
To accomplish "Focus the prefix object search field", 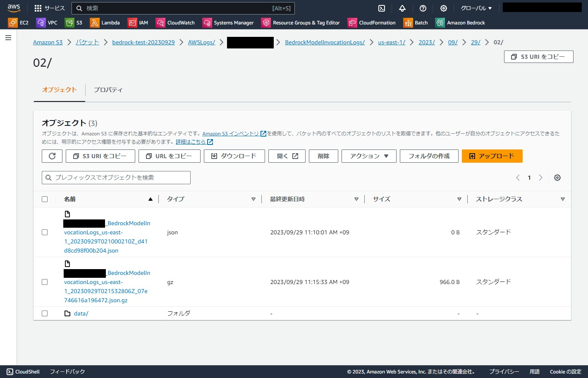I will [116, 178].
